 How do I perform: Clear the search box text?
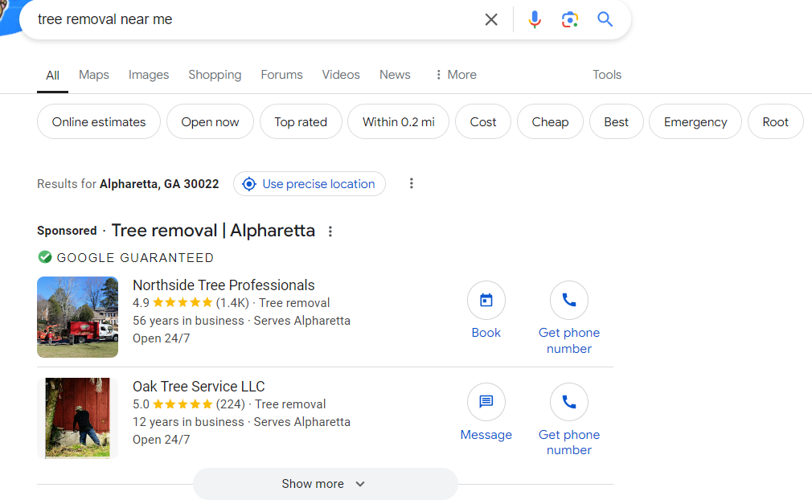point(491,19)
